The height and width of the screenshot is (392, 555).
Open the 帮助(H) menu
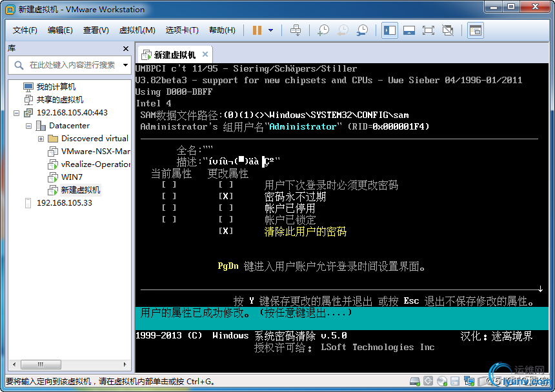(222, 30)
